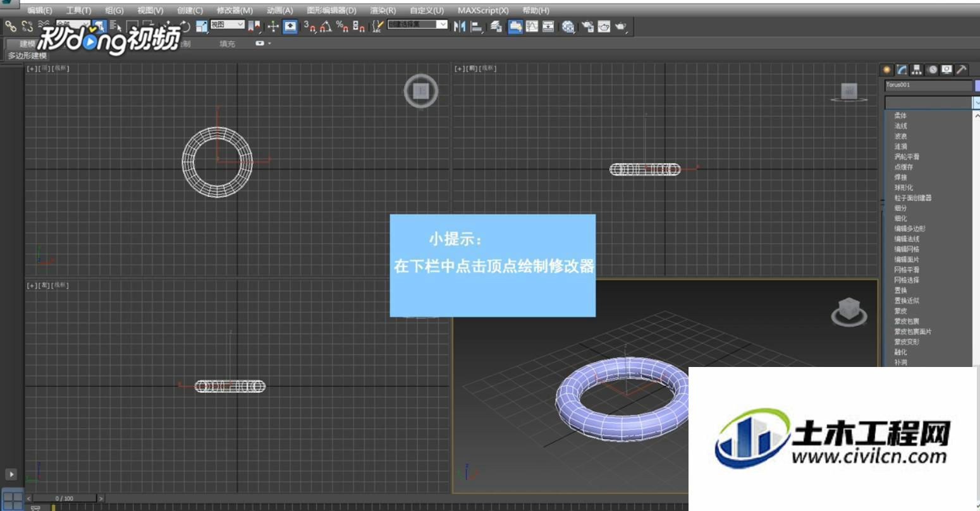Open the 渲染(R) menu
The image size is (980, 511).
click(x=383, y=11)
